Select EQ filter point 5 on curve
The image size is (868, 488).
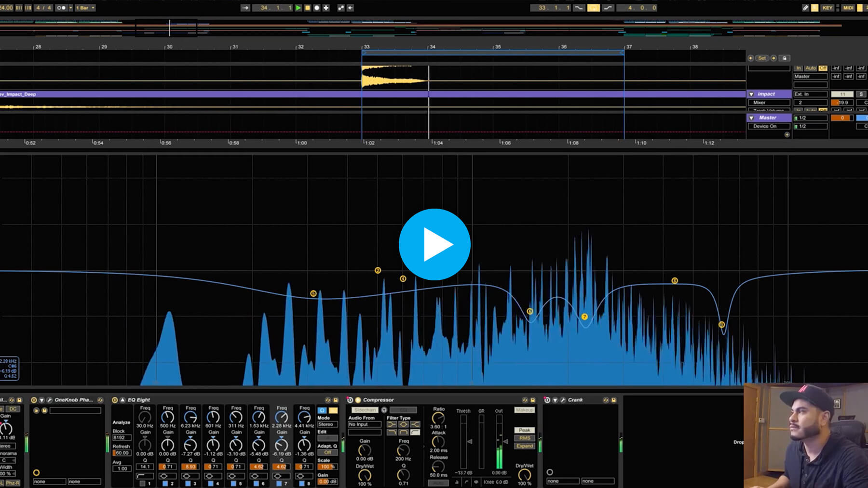click(x=313, y=293)
